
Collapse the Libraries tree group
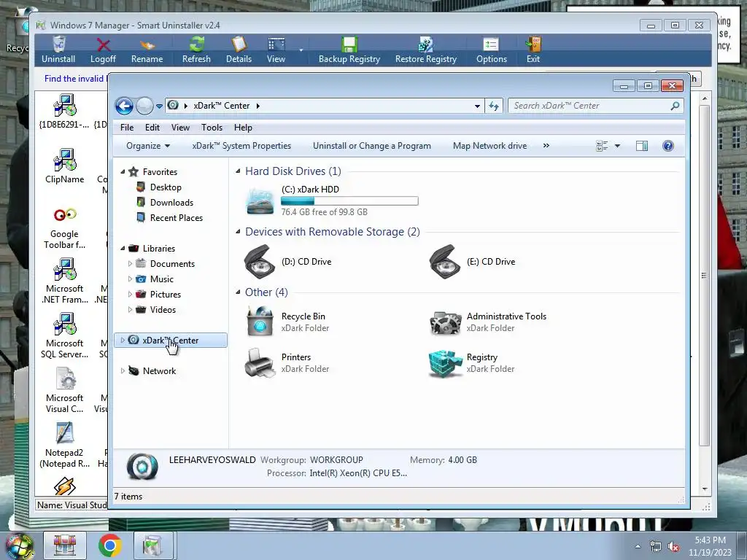click(123, 249)
